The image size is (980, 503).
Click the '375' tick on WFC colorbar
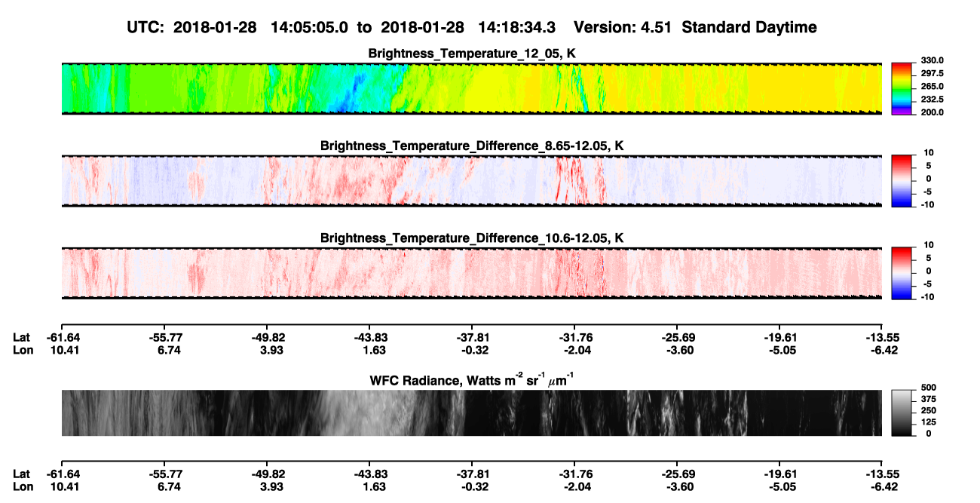tap(929, 400)
